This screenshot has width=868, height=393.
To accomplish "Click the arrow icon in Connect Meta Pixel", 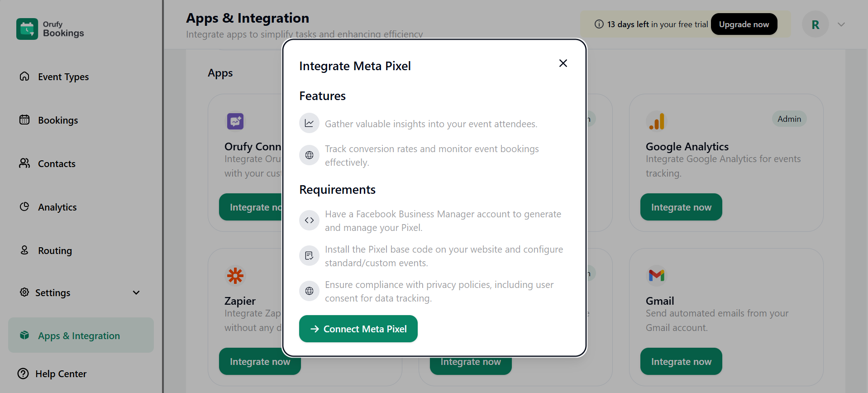I will (315, 329).
